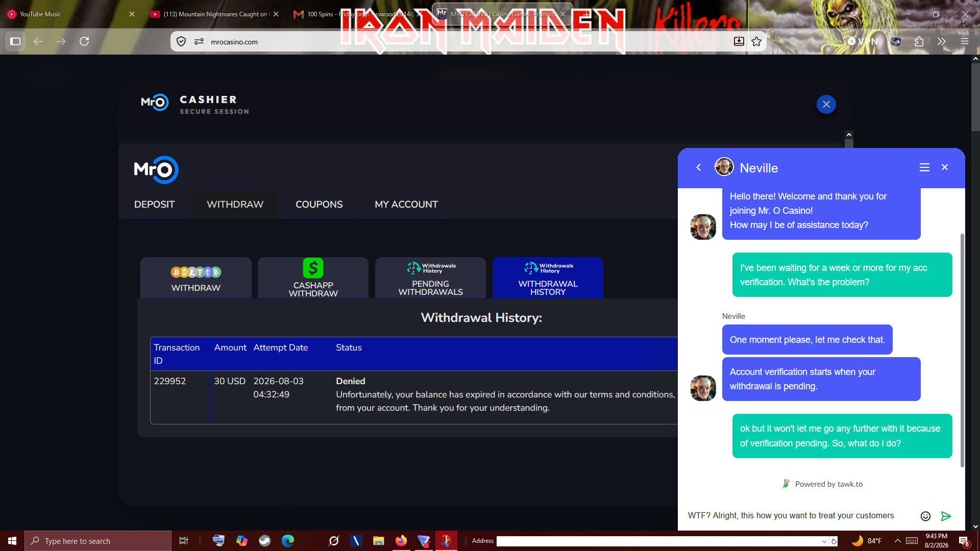Open Microsoft Edge from the taskbar
The image size is (980, 551).
288,541
